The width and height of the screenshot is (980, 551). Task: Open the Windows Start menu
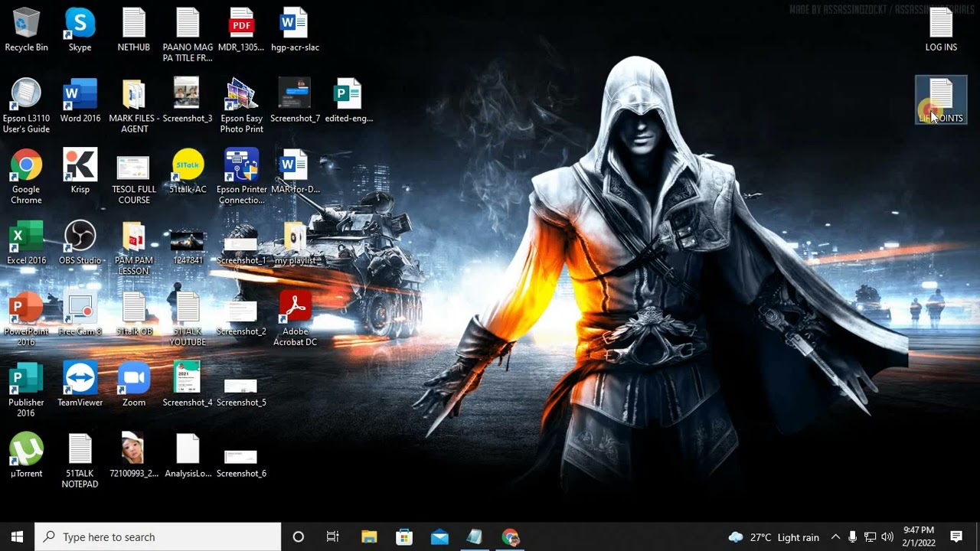[x=18, y=537]
